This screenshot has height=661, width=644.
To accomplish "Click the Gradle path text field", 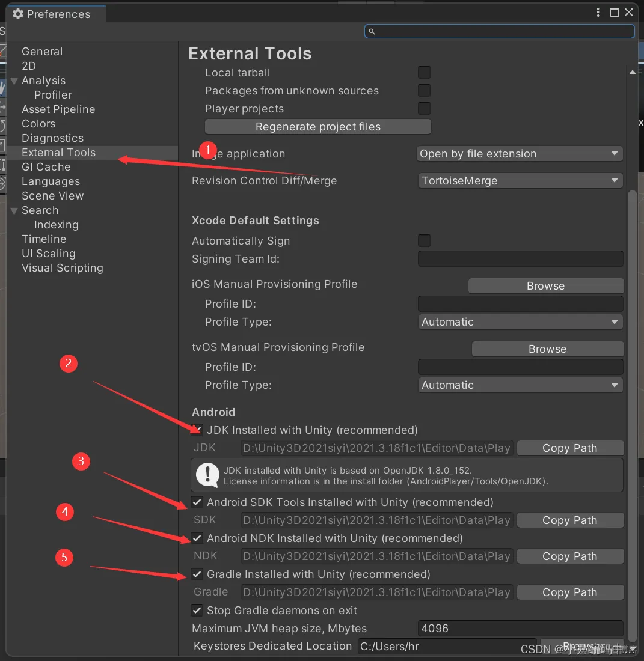I will tap(376, 592).
